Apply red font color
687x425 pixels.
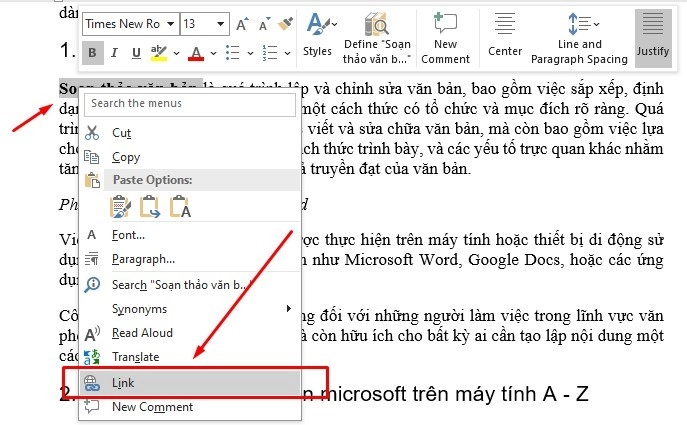pyautogui.click(x=196, y=53)
